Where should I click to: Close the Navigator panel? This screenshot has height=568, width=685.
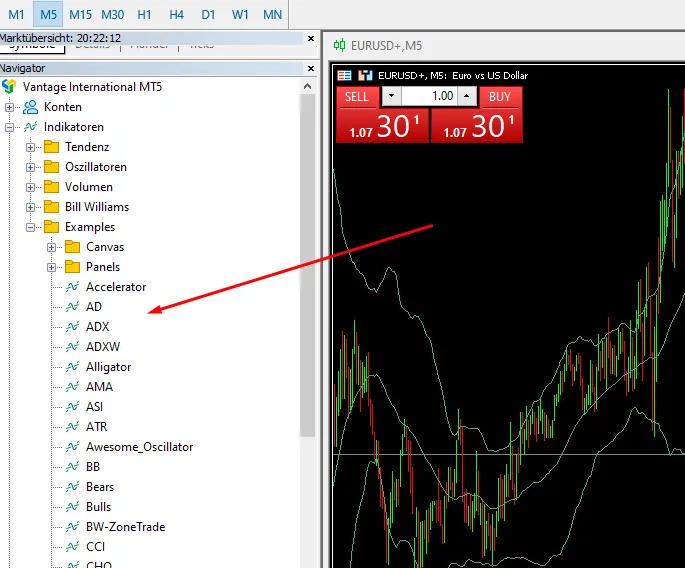(310, 68)
